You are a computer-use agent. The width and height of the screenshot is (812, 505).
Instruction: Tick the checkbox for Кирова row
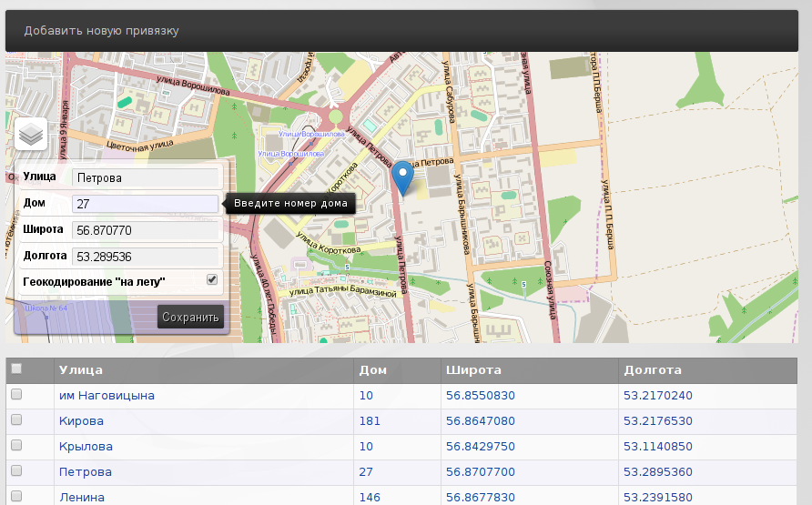(x=15, y=420)
